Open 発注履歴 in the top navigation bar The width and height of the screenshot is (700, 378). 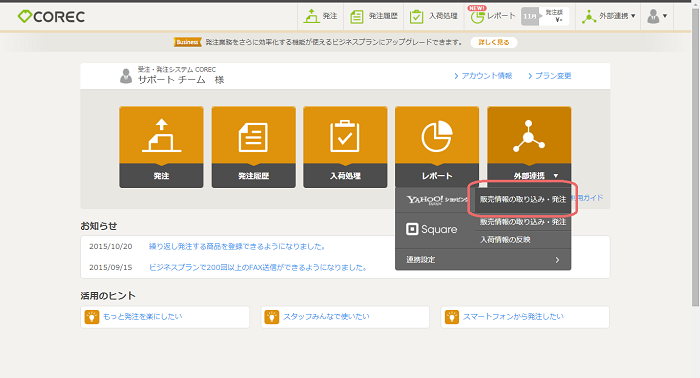374,16
